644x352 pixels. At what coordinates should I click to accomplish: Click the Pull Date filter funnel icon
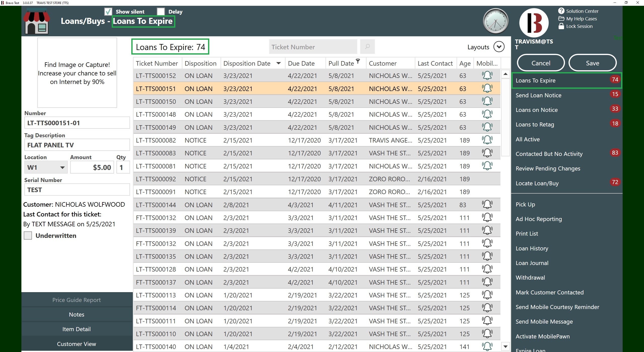point(358,61)
